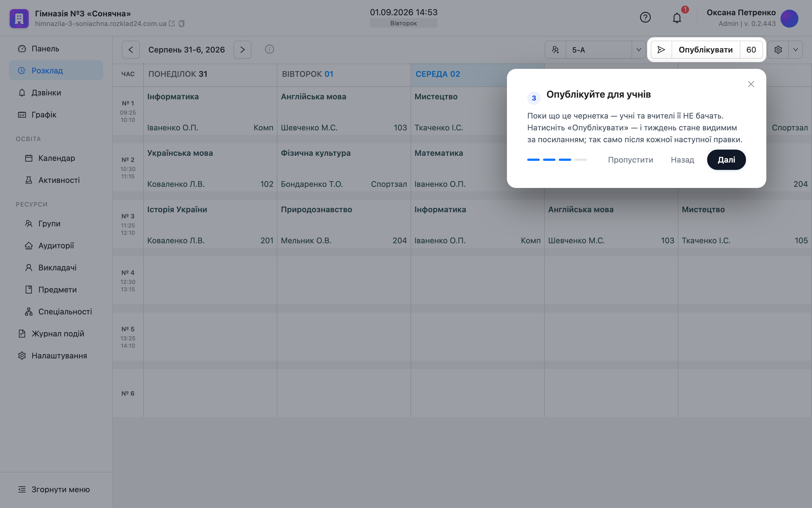
Task: Open Календар in the sidebar
Action: point(56,158)
